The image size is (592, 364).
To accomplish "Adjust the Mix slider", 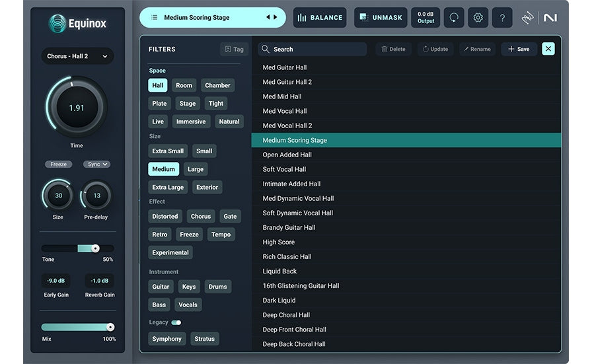I will click(77, 327).
